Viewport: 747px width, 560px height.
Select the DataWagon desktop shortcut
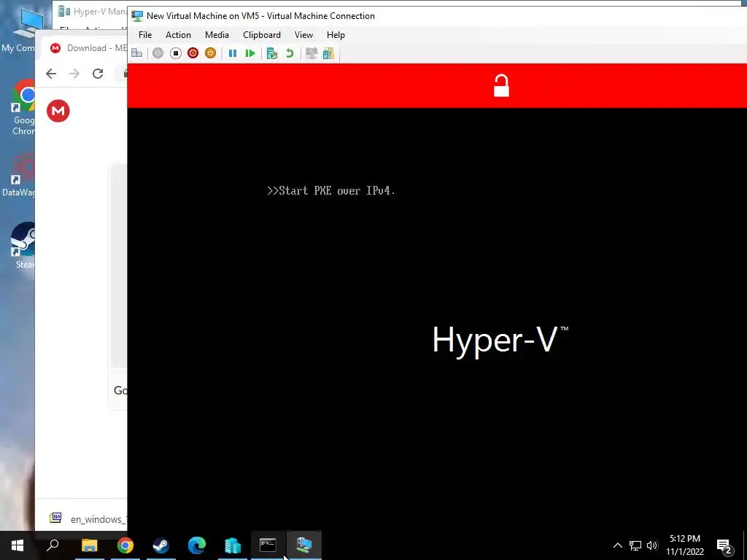click(x=19, y=175)
